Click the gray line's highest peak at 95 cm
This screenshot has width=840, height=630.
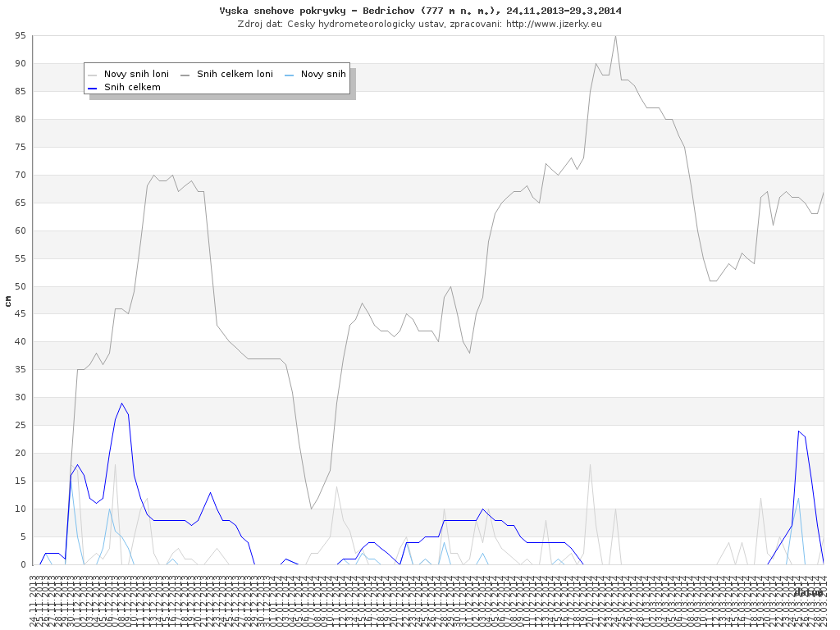[615, 36]
